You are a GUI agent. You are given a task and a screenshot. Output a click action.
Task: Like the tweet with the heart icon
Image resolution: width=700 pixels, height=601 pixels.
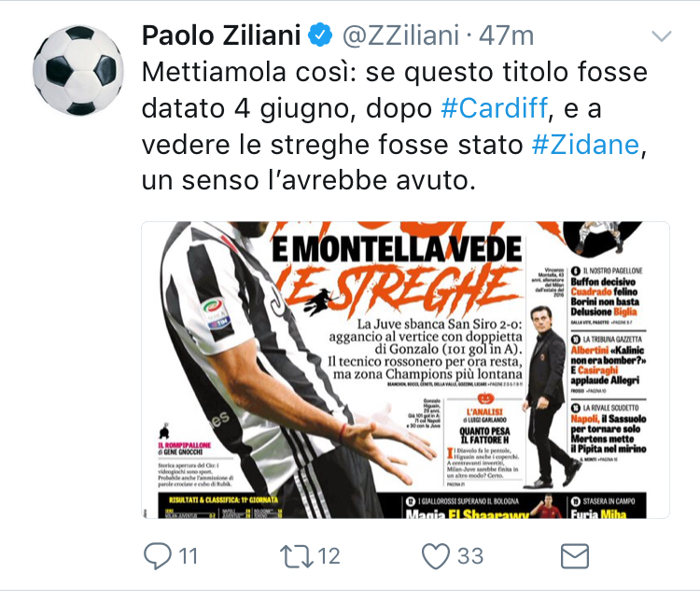click(436, 556)
